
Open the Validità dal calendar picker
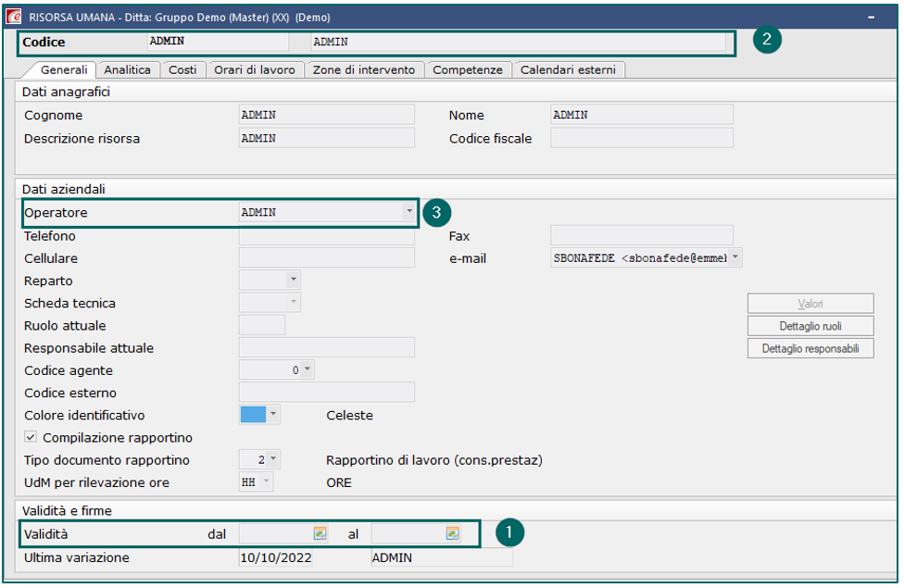tap(320, 533)
